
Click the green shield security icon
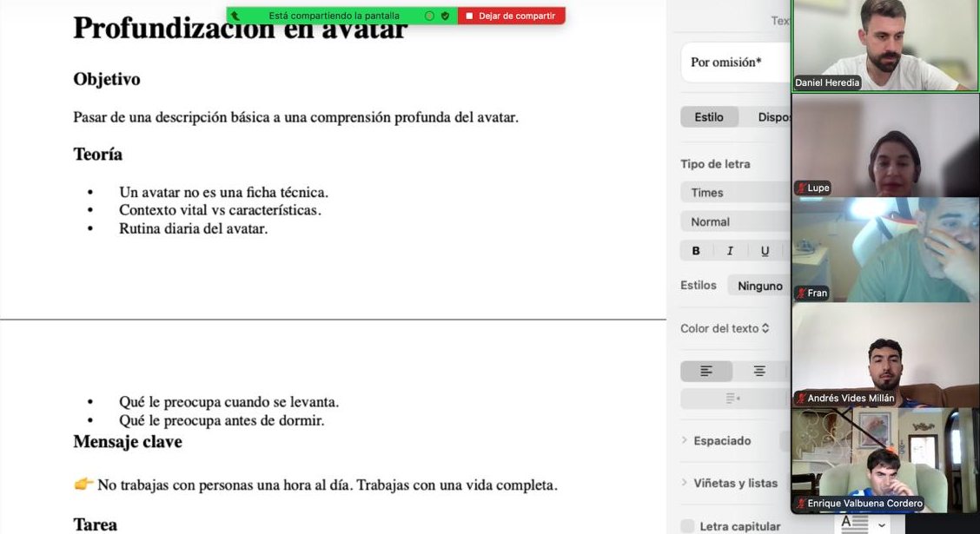[445, 16]
